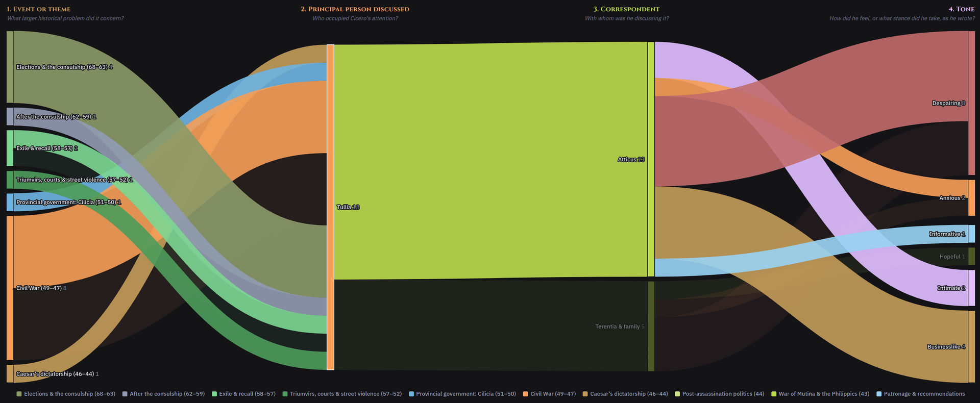Click the "Civil War (49–47)" node label
This screenshot has width=980, height=403.
click(x=41, y=288)
